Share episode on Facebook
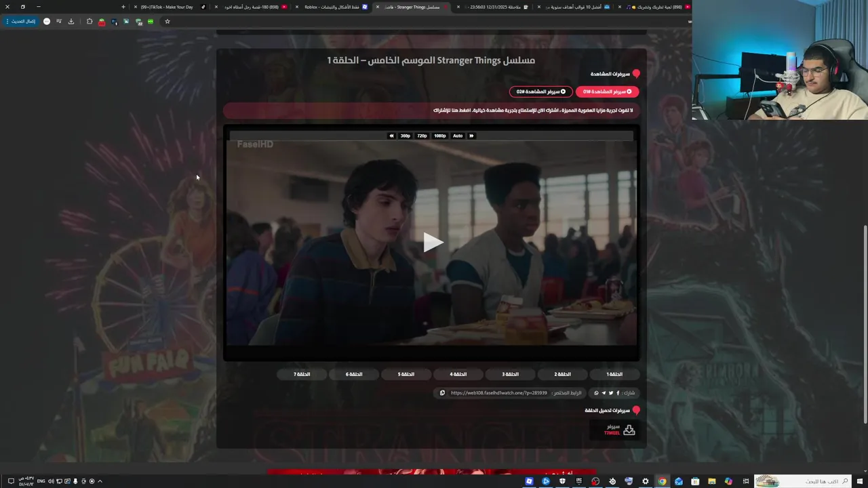 point(618,392)
